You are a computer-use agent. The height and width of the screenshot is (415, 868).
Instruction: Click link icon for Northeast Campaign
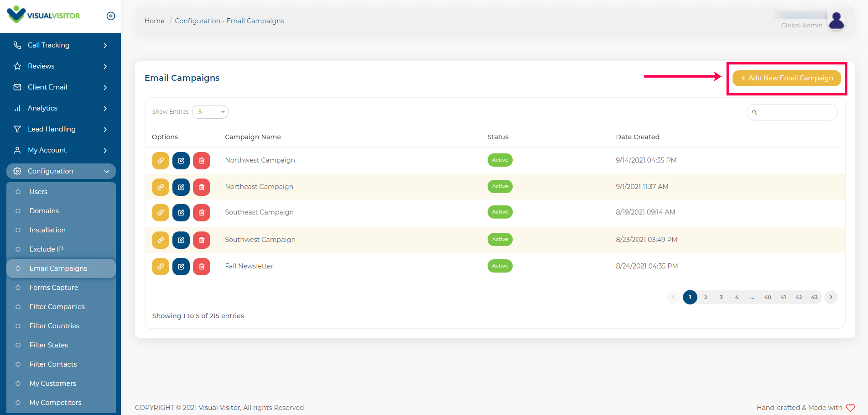(161, 187)
